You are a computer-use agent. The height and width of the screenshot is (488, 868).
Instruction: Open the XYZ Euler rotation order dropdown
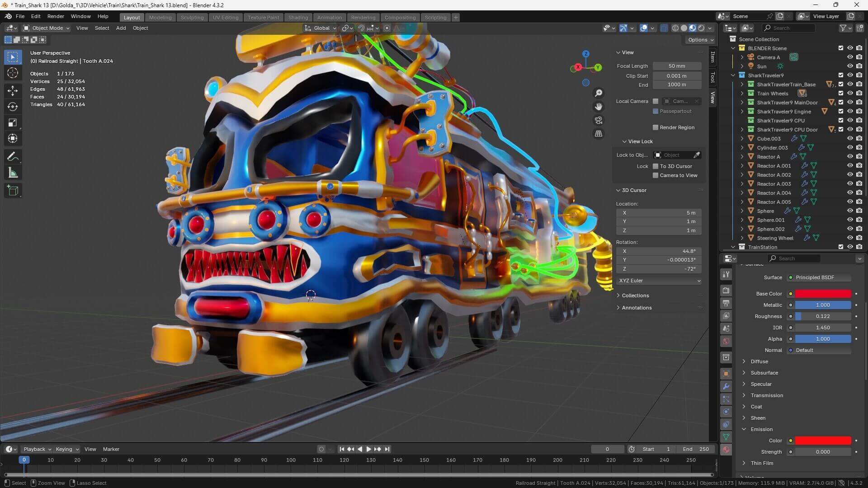click(658, 281)
